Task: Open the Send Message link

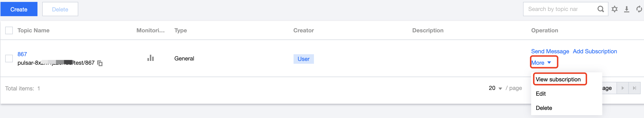Action: tap(550, 51)
